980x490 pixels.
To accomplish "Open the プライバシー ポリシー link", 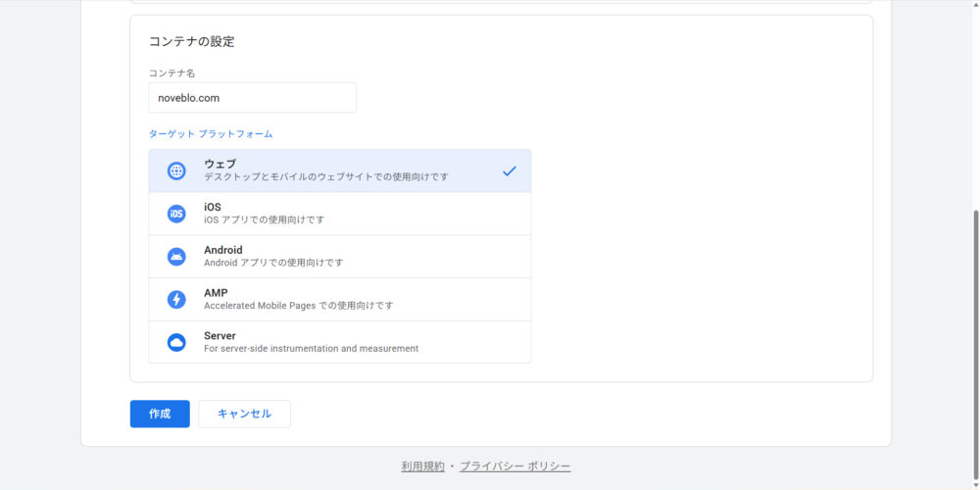I will (514, 466).
